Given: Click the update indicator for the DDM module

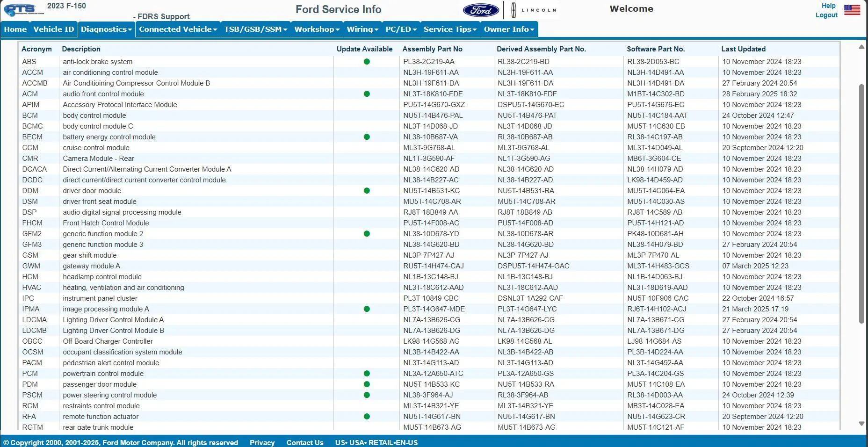Looking at the screenshot, I should coord(367,191).
